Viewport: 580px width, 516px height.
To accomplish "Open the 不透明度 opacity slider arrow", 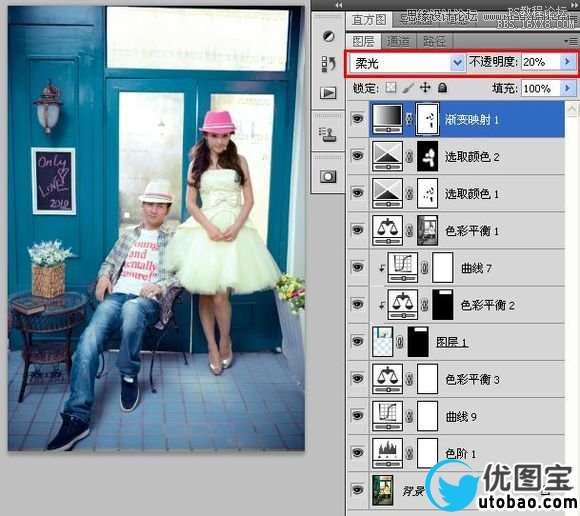I will 568,62.
